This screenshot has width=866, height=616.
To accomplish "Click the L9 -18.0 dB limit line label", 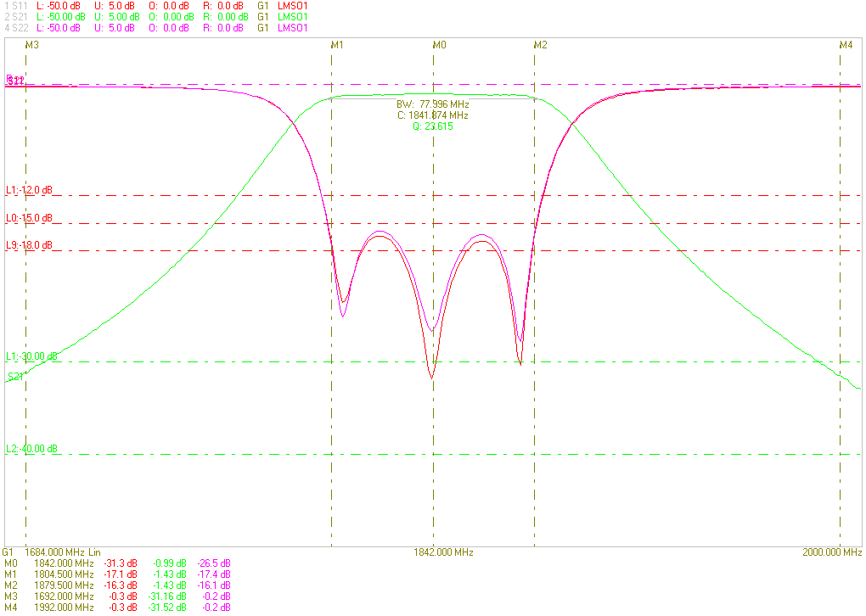I will coord(29,245).
